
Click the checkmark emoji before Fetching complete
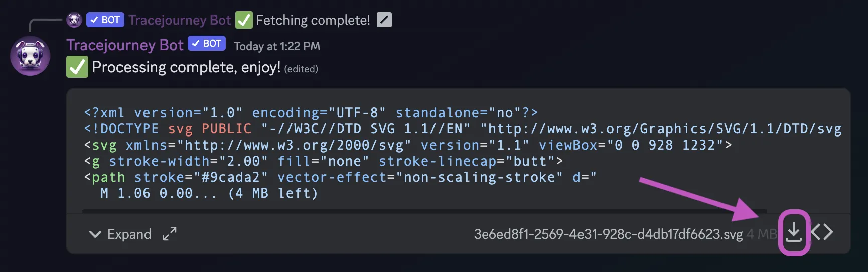244,20
